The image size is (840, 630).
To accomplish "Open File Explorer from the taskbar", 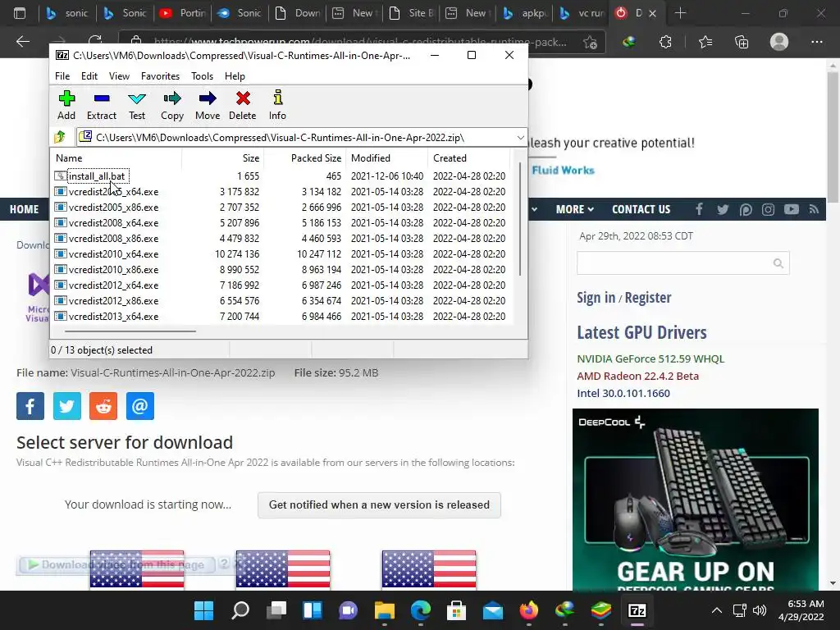I will coord(384,610).
